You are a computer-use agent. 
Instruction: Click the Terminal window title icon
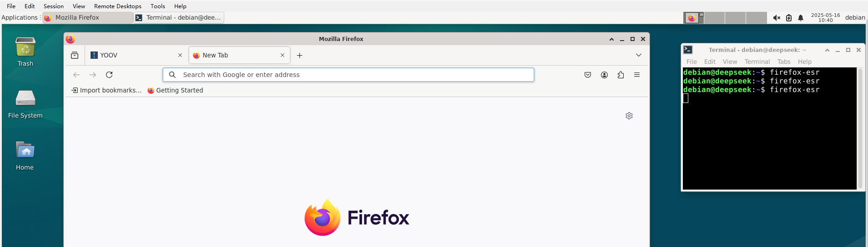688,50
